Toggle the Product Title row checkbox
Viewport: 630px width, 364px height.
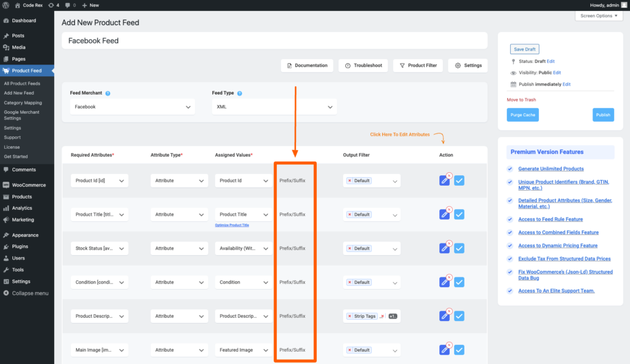tap(459, 215)
